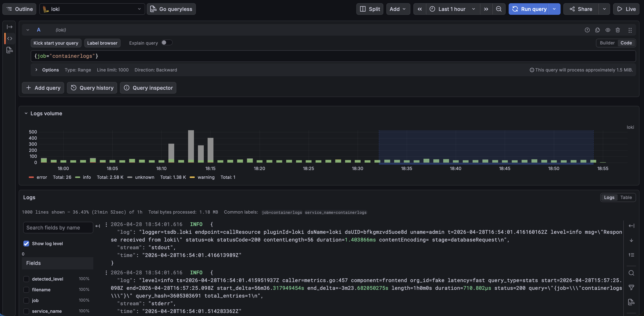This screenshot has height=316, width=644.
Task: Select the code queries icon in left sidebar
Action: pyautogui.click(x=9, y=38)
